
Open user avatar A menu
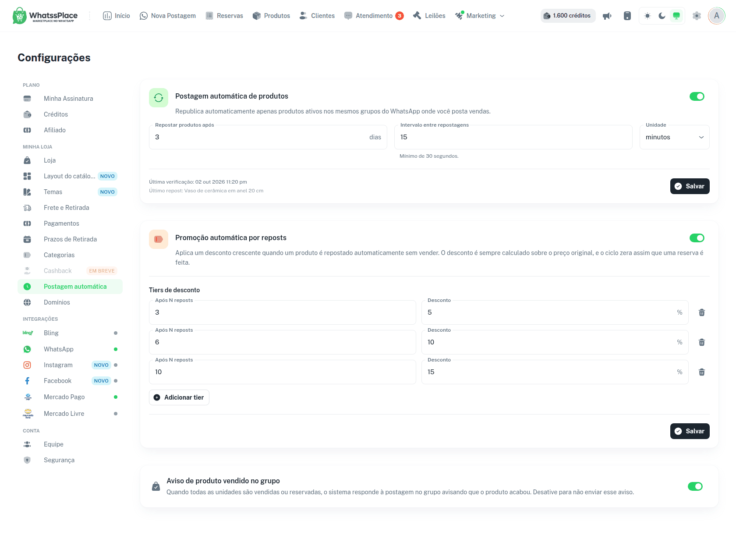point(717,16)
